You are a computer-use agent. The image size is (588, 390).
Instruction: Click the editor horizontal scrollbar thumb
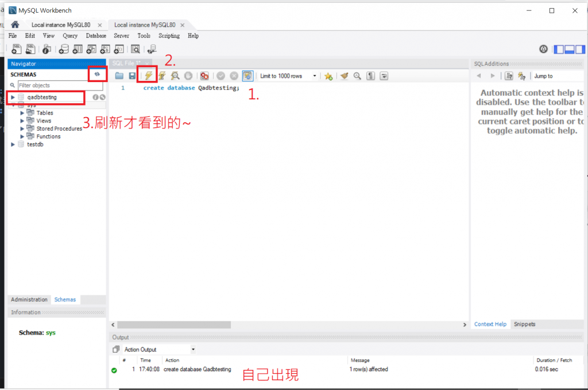click(174, 325)
